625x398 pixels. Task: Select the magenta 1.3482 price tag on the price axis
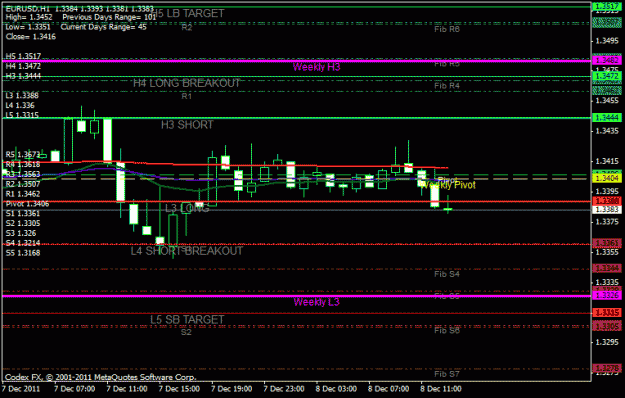click(607, 60)
